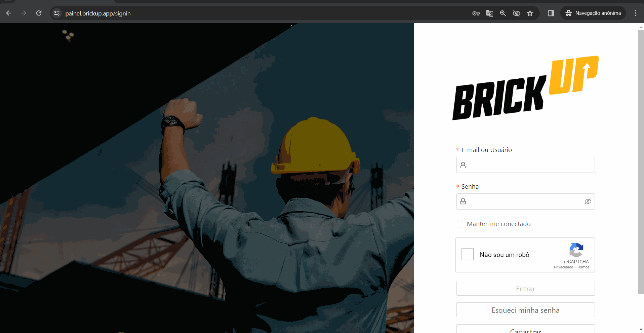The image size is (644, 333).
Task: Open the reCAPTCHA 'Privacidade' link
Action: (563, 267)
